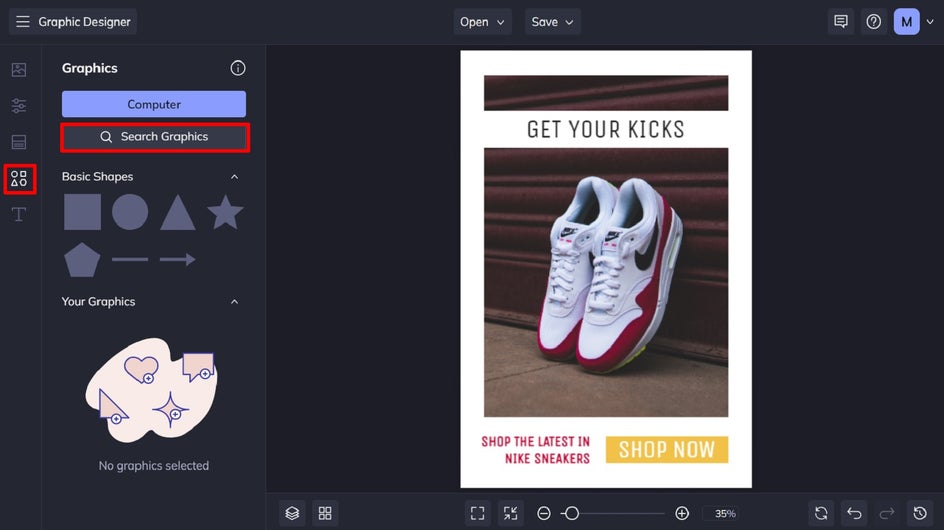Add a circle basic shape

pos(130,212)
